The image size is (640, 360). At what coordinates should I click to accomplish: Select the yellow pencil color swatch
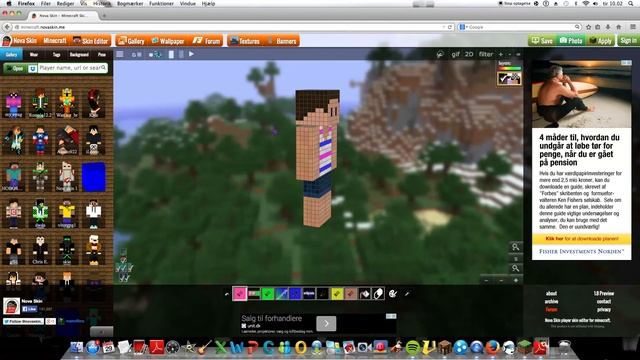pos(337,293)
